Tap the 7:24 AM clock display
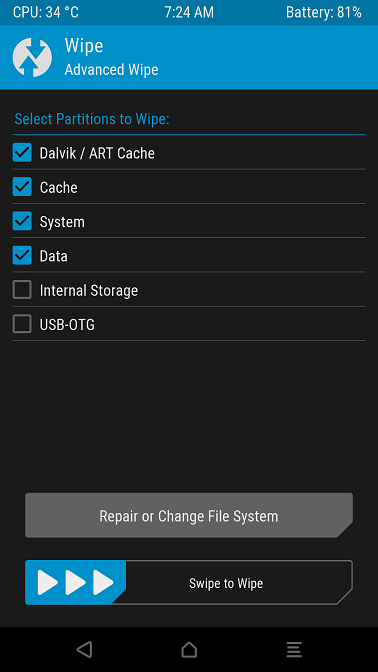Viewport: 378px width, 672px height. (x=189, y=12)
